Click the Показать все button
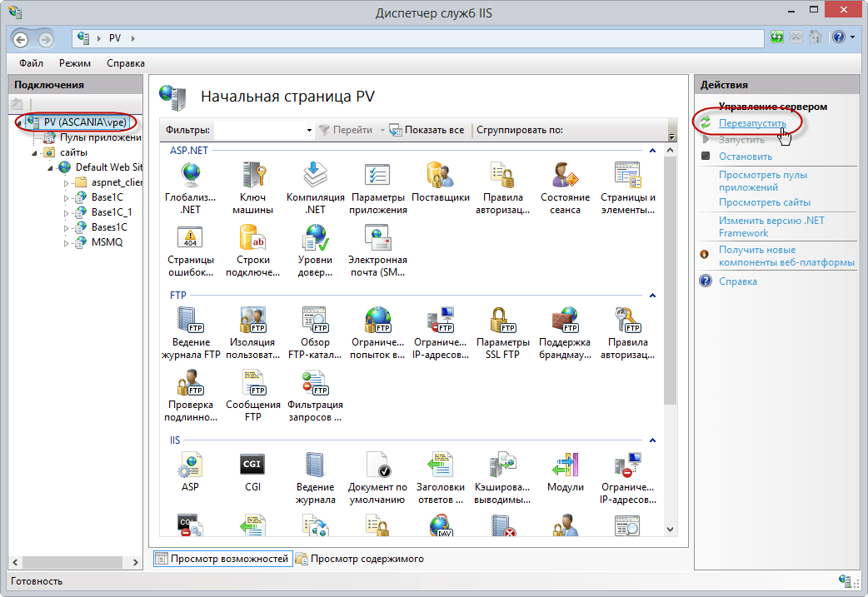The width and height of the screenshot is (868, 597). [427, 130]
